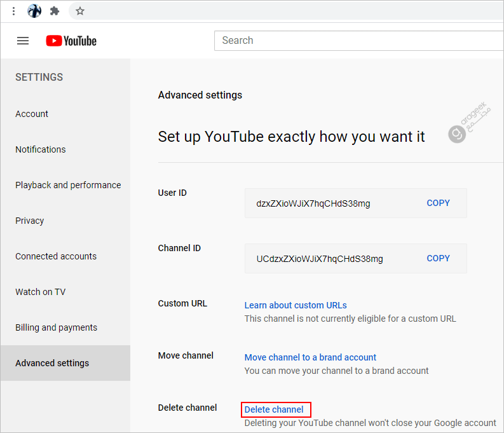Click the Channel ID value UCdzxZXioWJiX7hqCHdS38mg
Image resolution: width=504 pixels, height=433 pixels.
[x=320, y=259]
